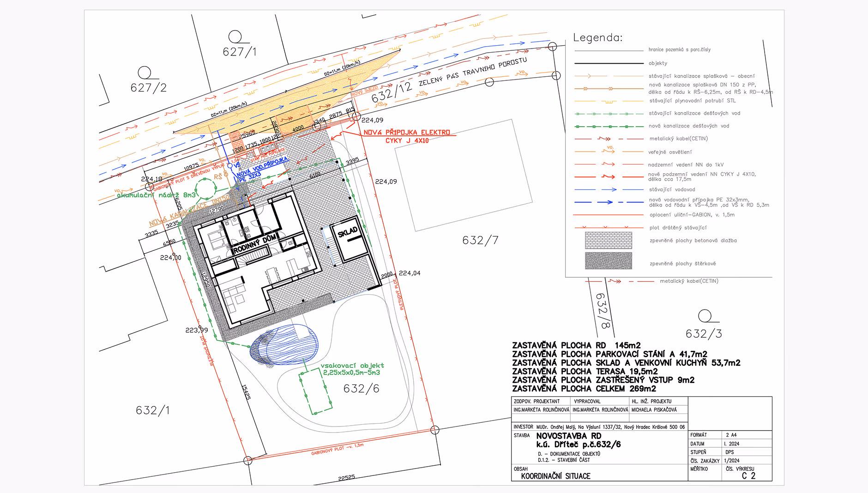868x493 pixels.
Task: Select legend text 'stávající plynovodní potrubí STL'
Action: click(693, 101)
